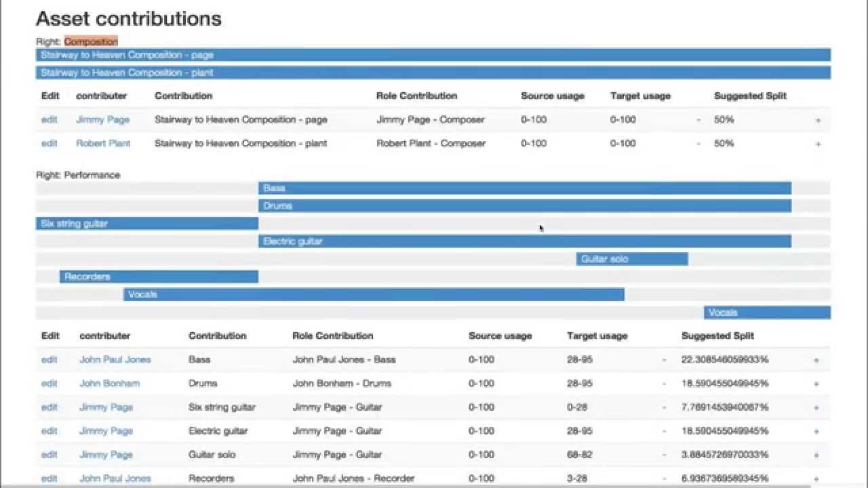Open edit link for the Bass contribution

pyautogui.click(x=50, y=359)
